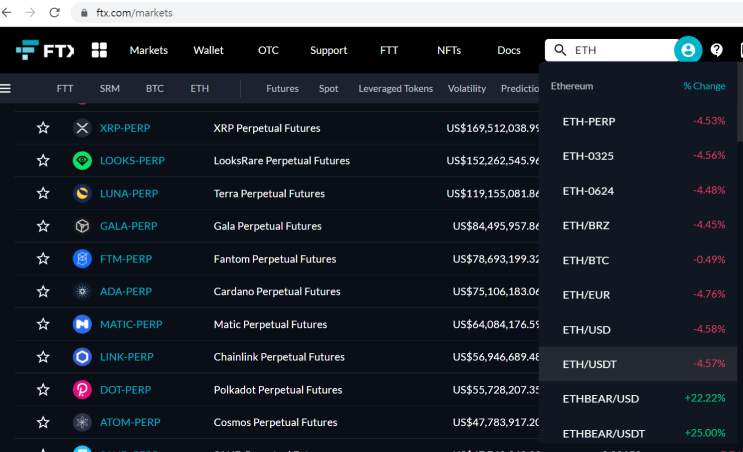The width and height of the screenshot is (743, 452).
Task: Click the browser back arrow
Action: [7, 13]
